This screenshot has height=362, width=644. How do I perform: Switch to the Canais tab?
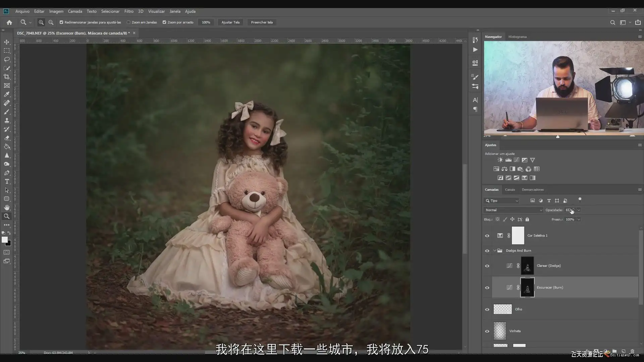point(510,190)
